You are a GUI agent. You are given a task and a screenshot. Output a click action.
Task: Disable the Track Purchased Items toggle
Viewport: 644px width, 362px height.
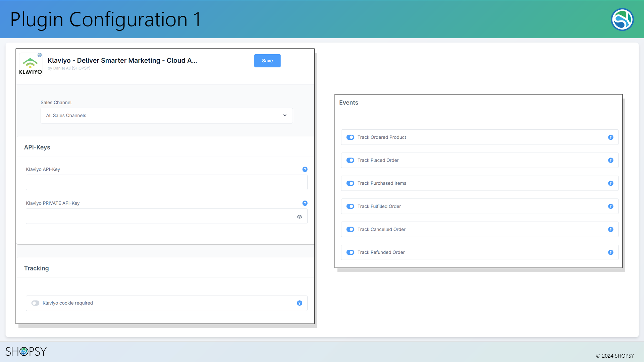[350, 183]
